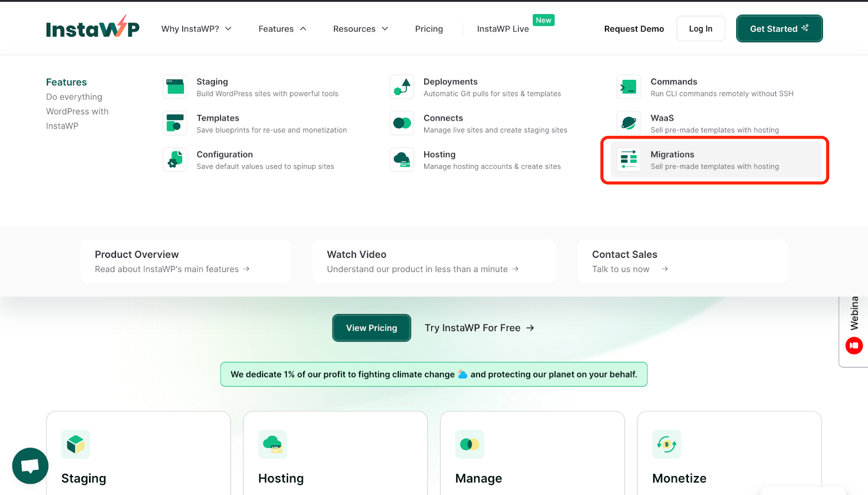Click the Hosting cloud icon in the Features menu
The width and height of the screenshot is (868, 495).
402,160
